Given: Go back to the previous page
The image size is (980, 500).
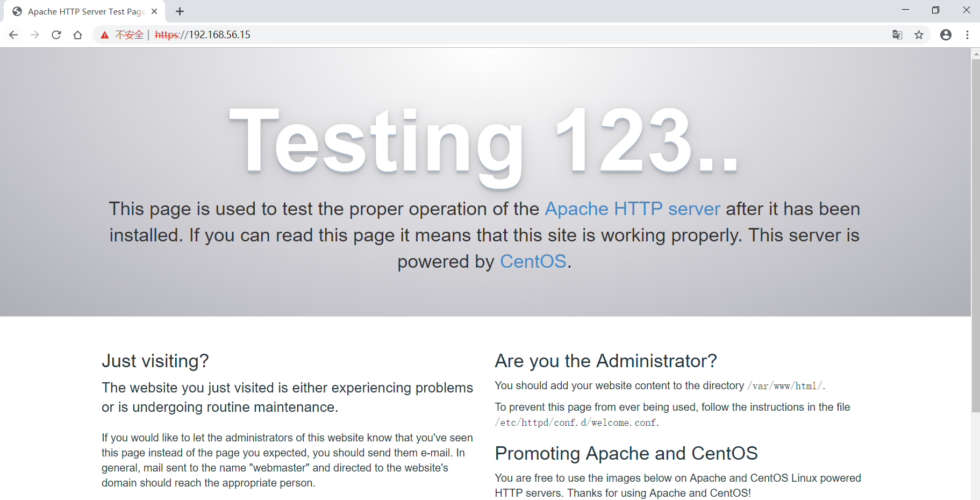Looking at the screenshot, I should pyautogui.click(x=13, y=35).
